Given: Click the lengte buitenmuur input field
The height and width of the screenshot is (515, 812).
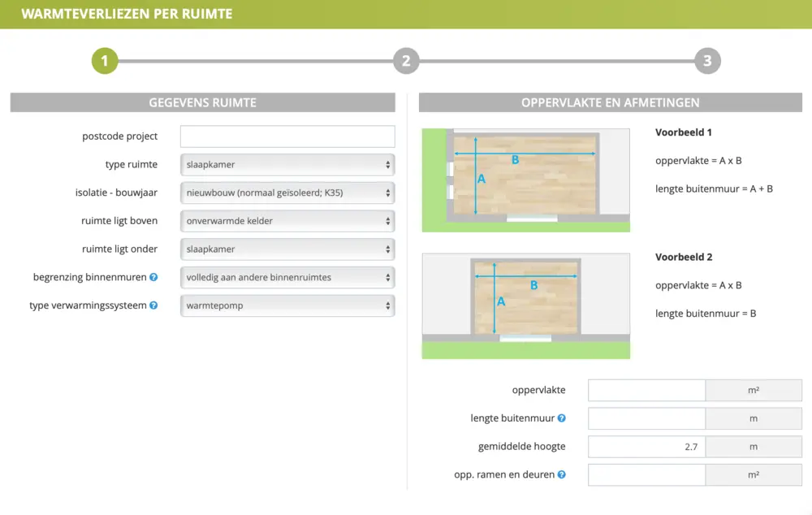Looking at the screenshot, I should pos(646,419).
